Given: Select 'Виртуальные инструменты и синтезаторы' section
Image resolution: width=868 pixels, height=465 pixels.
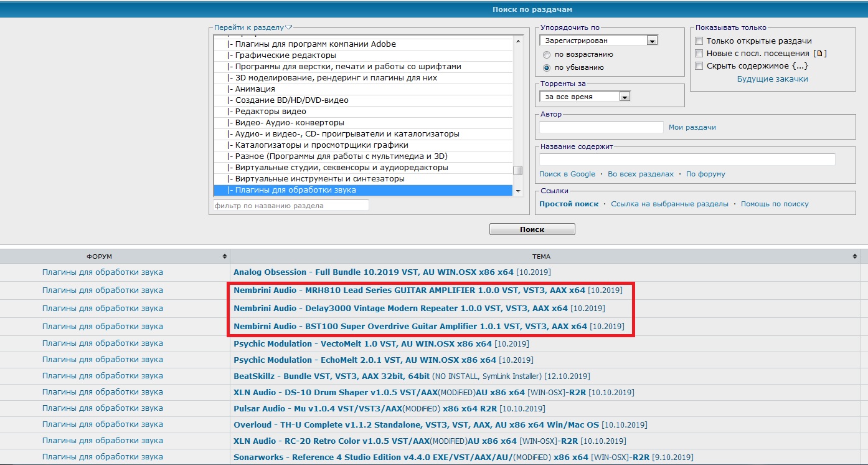Looking at the screenshot, I should 363,179.
